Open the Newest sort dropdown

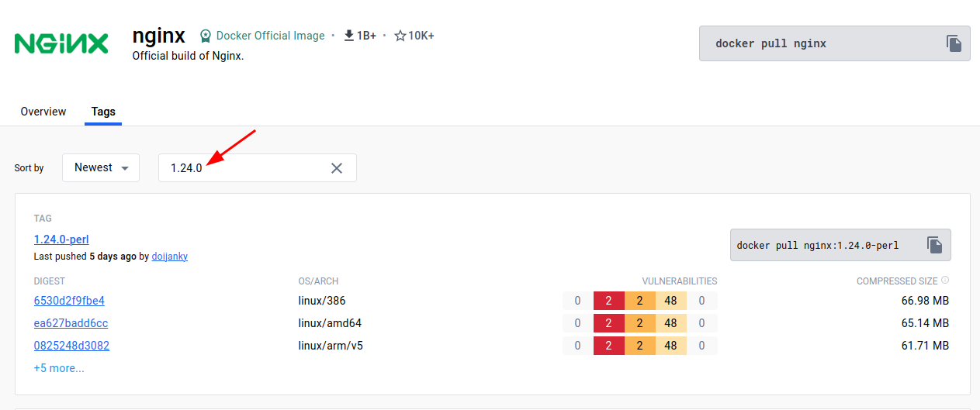[101, 167]
